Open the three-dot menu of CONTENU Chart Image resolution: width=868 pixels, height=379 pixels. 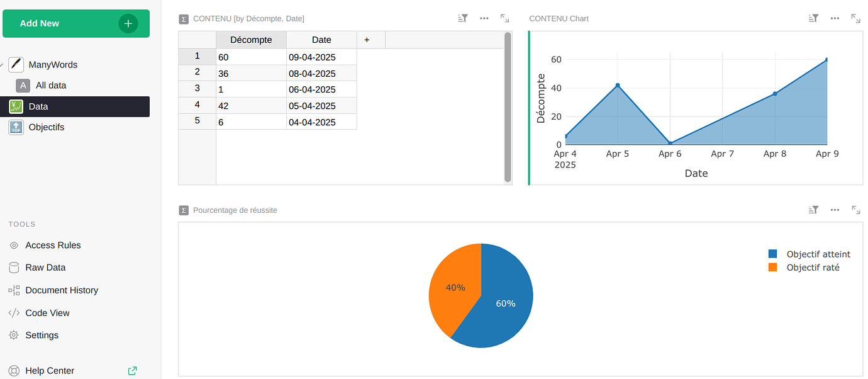pos(835,19)
